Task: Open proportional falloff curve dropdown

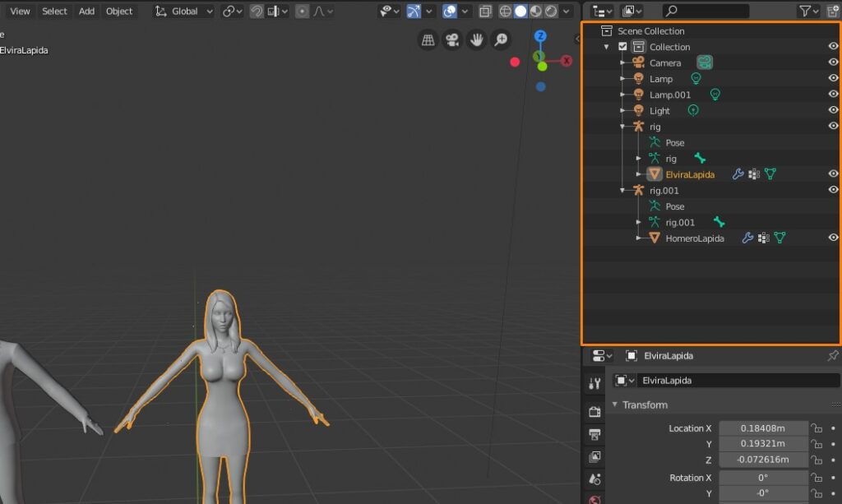Action: pos(323,11)
